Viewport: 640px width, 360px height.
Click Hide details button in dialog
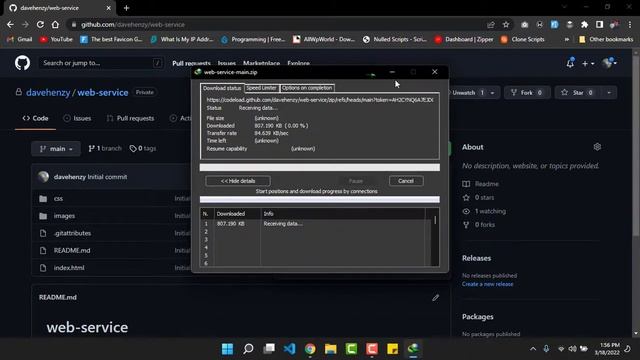click(238, 181)
